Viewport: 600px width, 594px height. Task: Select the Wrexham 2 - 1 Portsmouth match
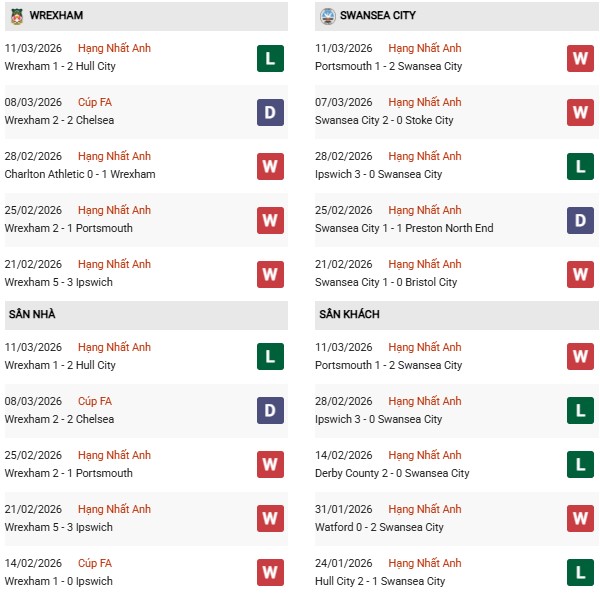tap(68, 228)
